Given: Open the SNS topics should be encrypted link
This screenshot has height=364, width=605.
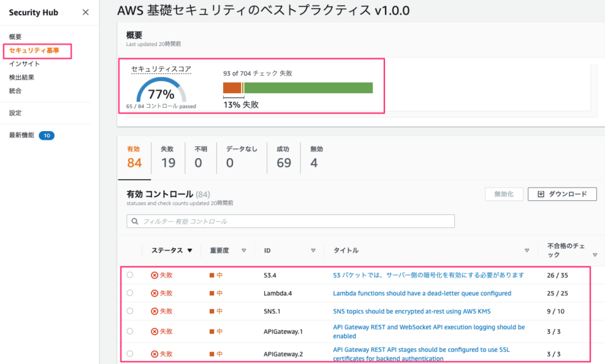Looking at the screenshot, I should tap(412, 311).
